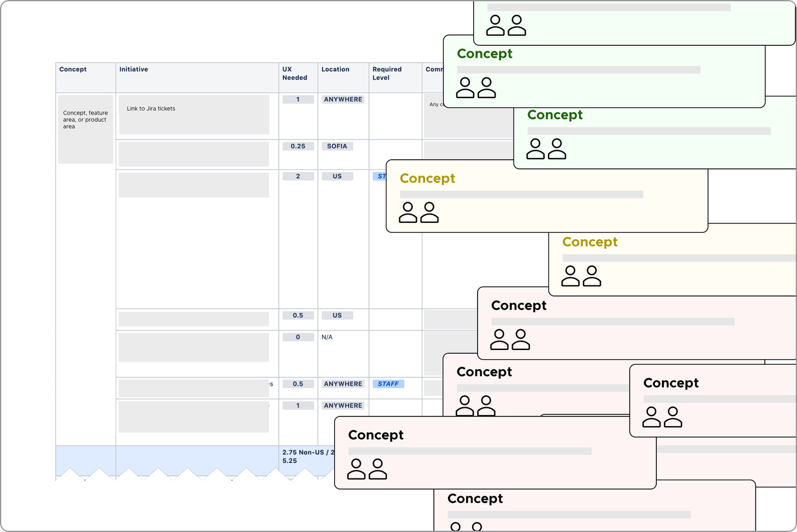The image size is (797, 532).
Task: Click the people icon on the yellow Concept card
Action: tap(581, 276)
